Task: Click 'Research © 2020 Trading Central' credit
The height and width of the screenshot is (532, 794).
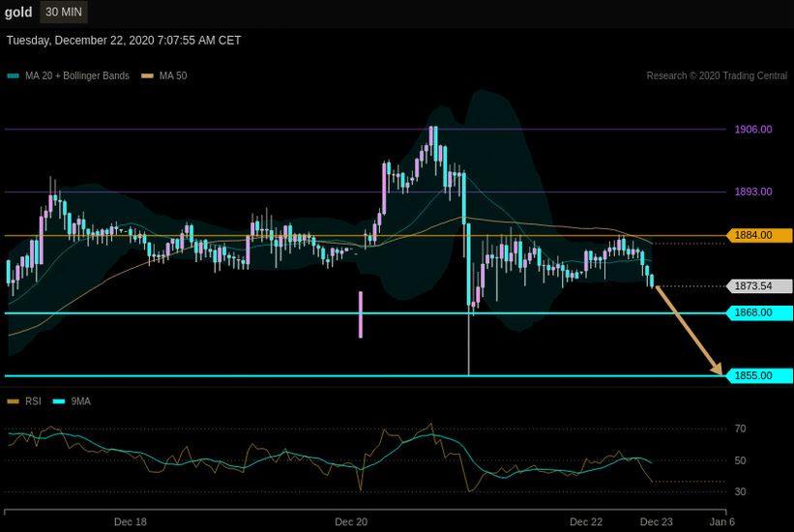Action: [x=717, y=76]
